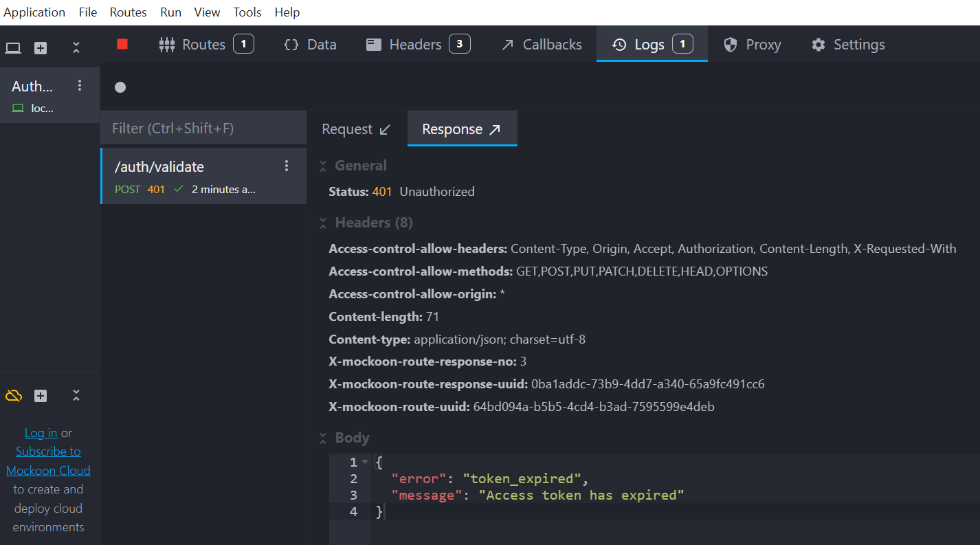The width and height of the screenshot is (980, 545).
Task: Open the Callbacks tab
Action: coord(542,45)
